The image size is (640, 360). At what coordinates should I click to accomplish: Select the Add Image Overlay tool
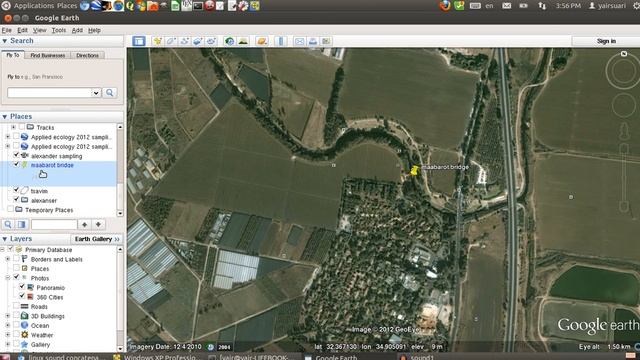[x=198, y=41]
